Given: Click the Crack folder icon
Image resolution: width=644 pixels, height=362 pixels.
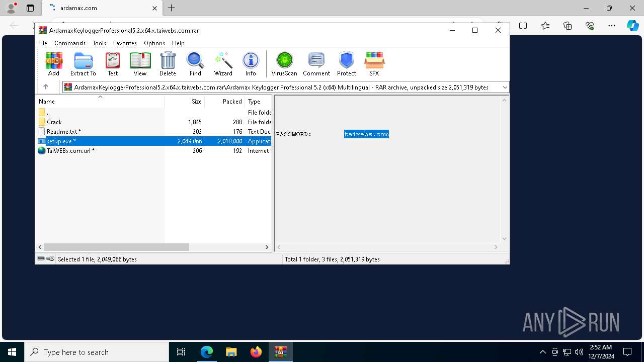Looking at the screenshot, I should tap(42, 122).
